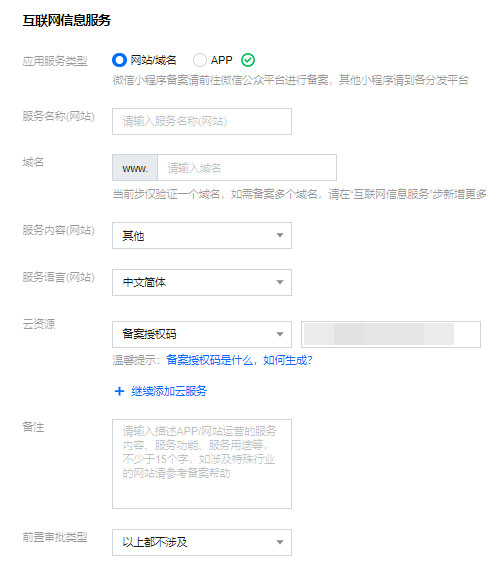This screenshot has width=502, height=577.
Task: Expand the 服务语言 dropdown showing 中文简体
Action: pyautogui.click(x=202, y=282)
